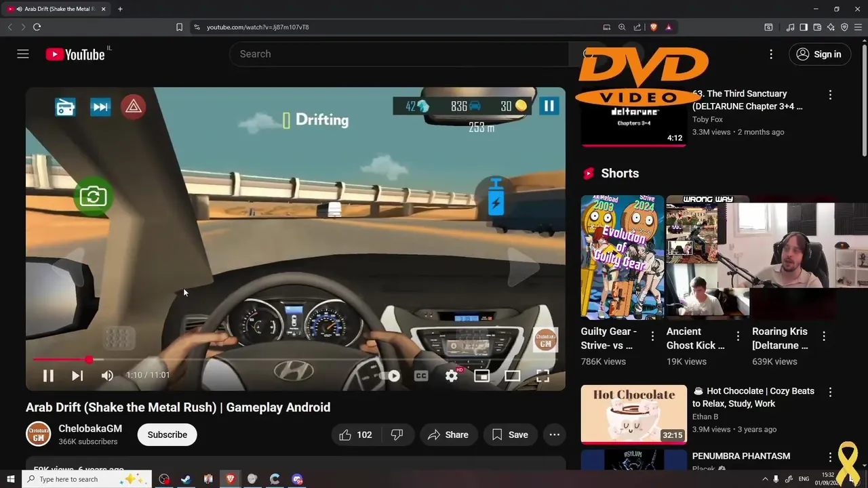Image resolution: width=868 pixels, height=488 pixels.
Task: Open The Third Sanctuary video options
Action: pos(830,95)
